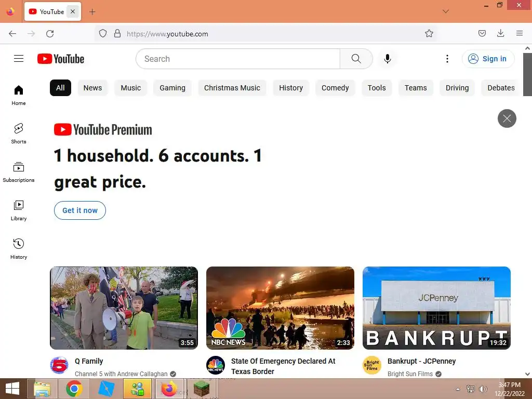Image resolution: width=532 pixels, height=399 pixels.
Task: Click the Bright Sun Films channel avatar
Action: click(x=372, y=365)
